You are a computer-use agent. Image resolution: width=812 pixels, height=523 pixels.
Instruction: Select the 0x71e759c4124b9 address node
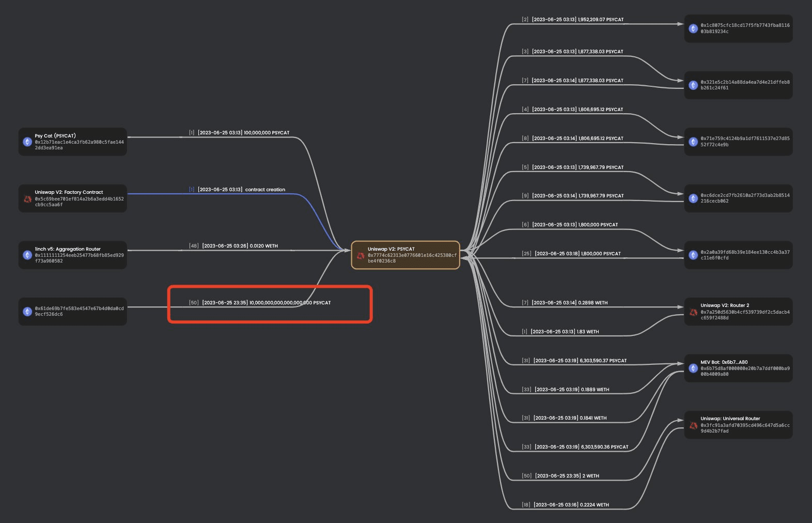click(x=739, y=142)
